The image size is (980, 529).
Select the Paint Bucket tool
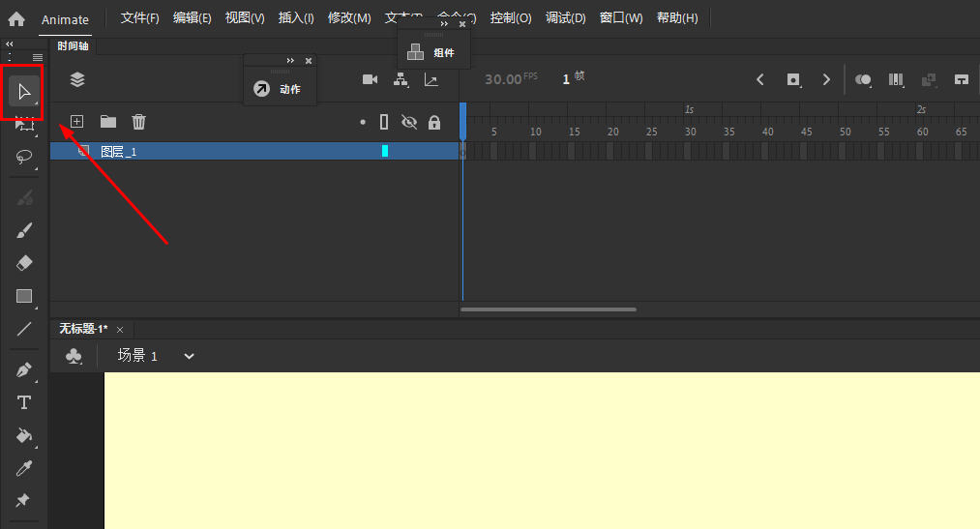tap(24, 435)
